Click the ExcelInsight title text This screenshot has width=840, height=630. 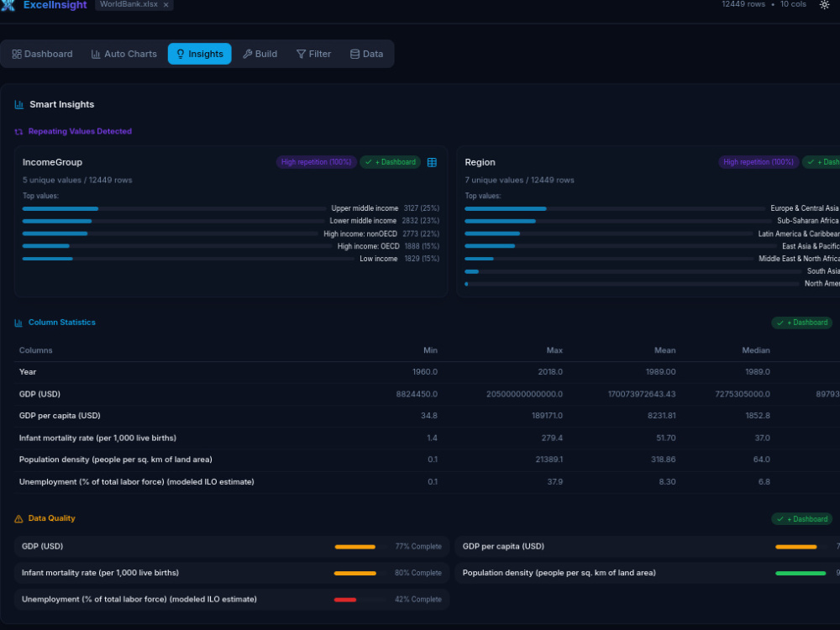coord(55,5)
